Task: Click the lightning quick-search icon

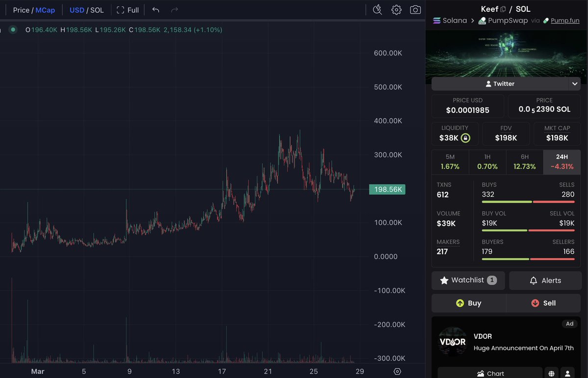Action: (x=377, y=9)
